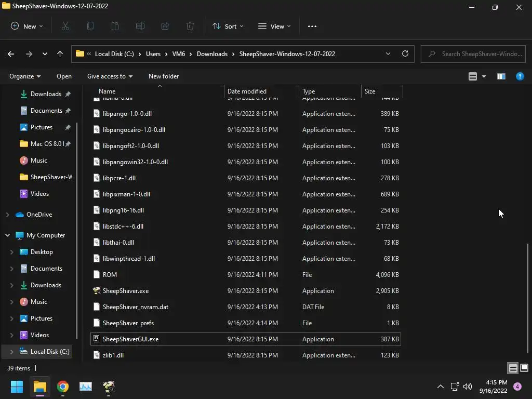The image size is (532, 399).
Task: Click VM6 in the address breadcrumb
Action: (179, 54)
